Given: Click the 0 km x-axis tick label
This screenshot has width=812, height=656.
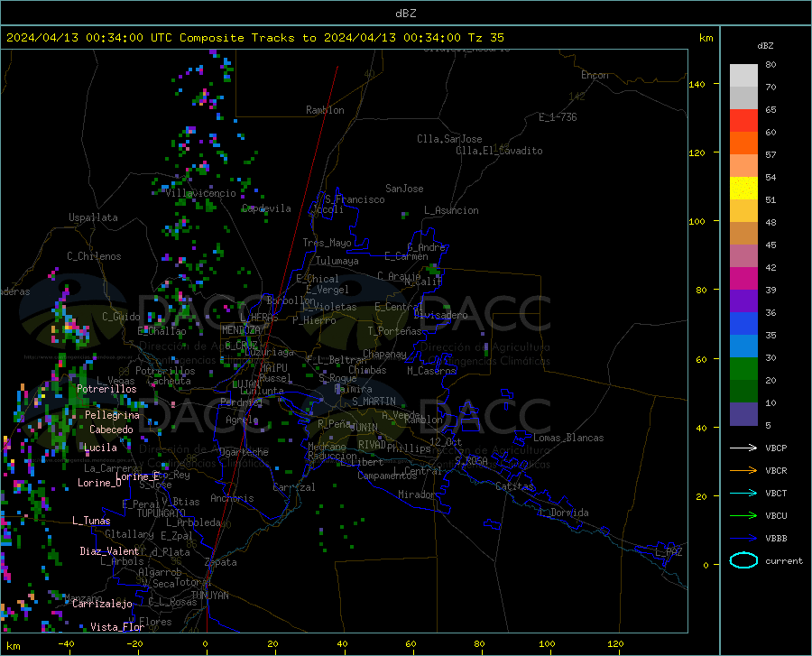Looking at the screenshot, I should (x=206, y=644).
